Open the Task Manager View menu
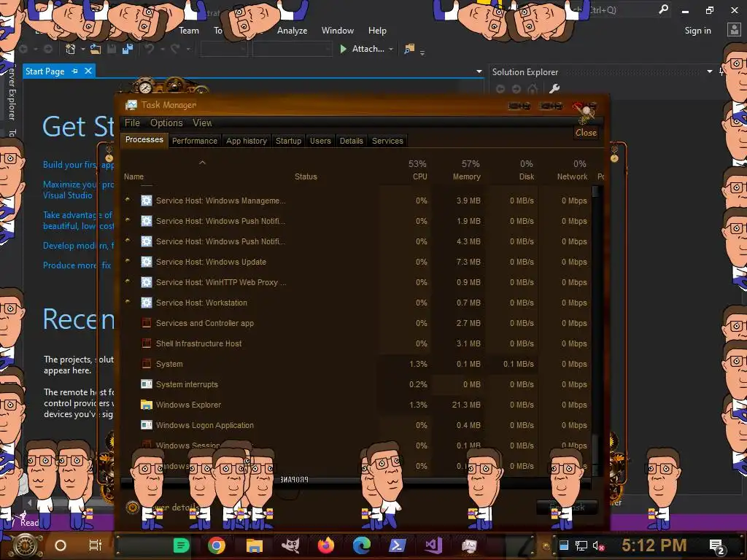This screenshot has height=560, width=747. pos(202,122)
